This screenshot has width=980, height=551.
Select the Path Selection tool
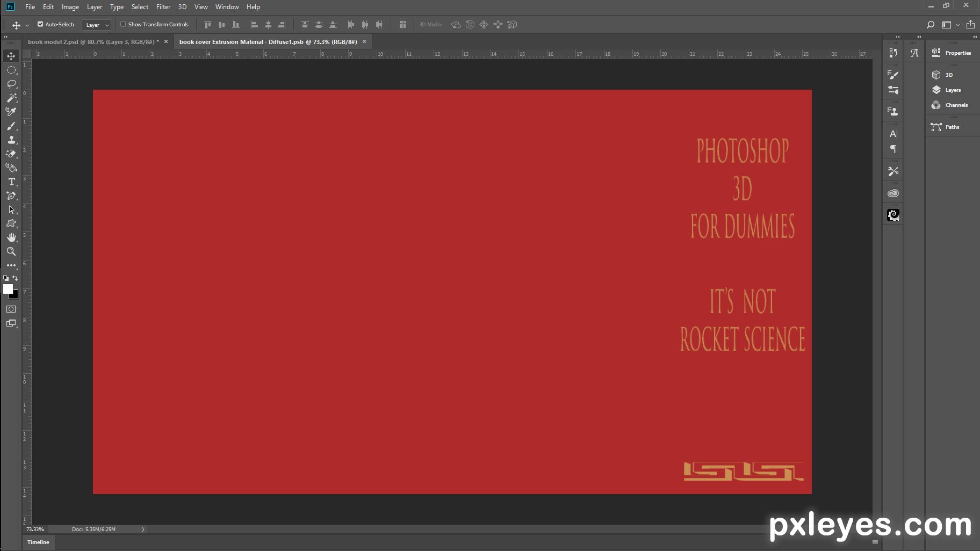[11, 209]
